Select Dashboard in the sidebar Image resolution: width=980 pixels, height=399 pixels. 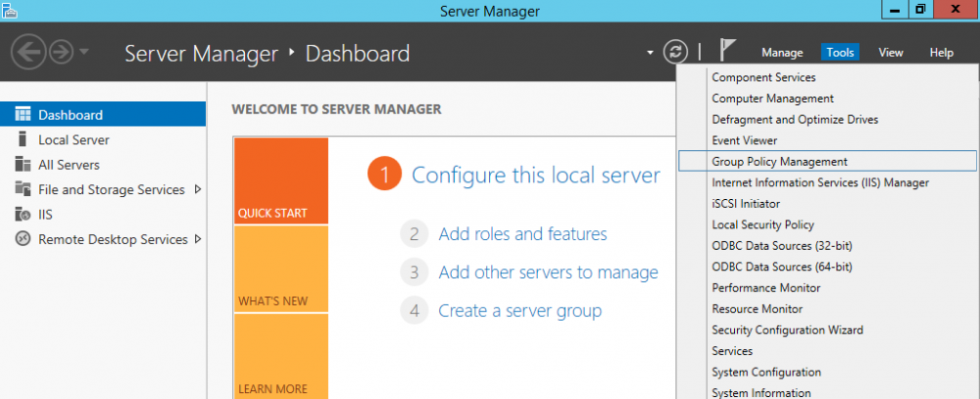pos(103,115)
